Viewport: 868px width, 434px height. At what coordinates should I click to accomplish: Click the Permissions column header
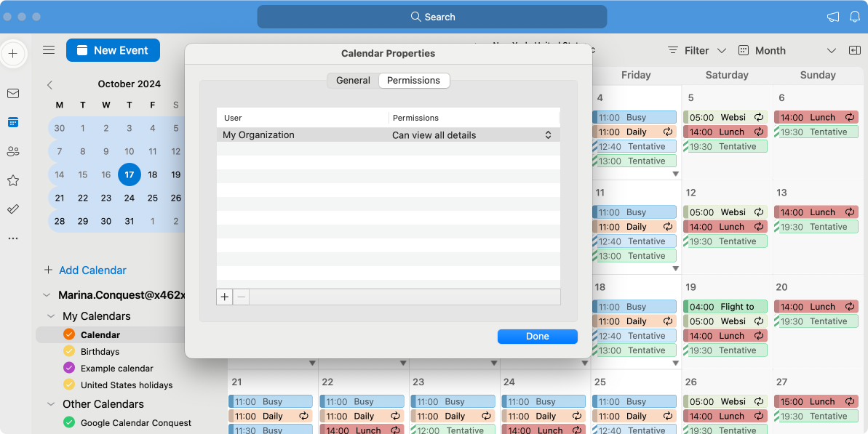[x=474, y=118]
